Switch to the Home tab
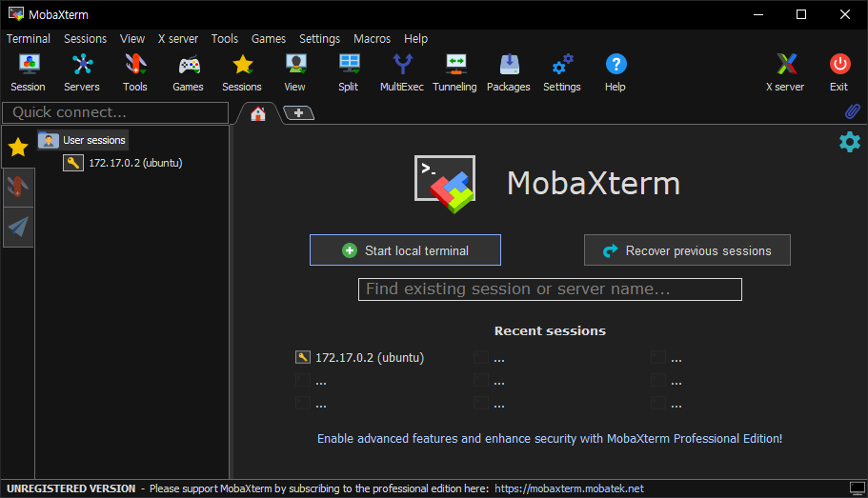 (258, 114)
